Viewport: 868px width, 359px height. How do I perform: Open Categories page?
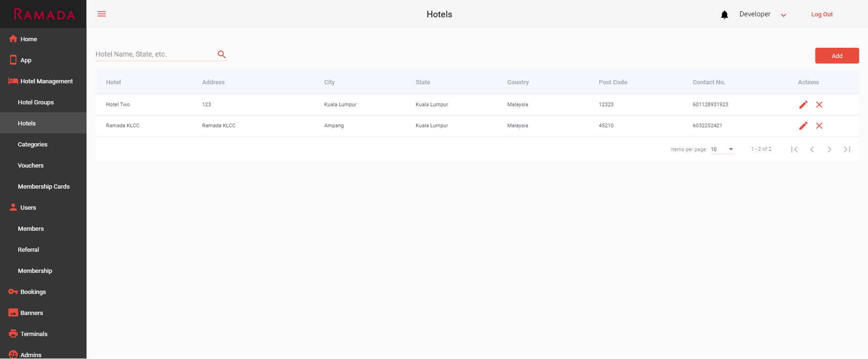43,144
